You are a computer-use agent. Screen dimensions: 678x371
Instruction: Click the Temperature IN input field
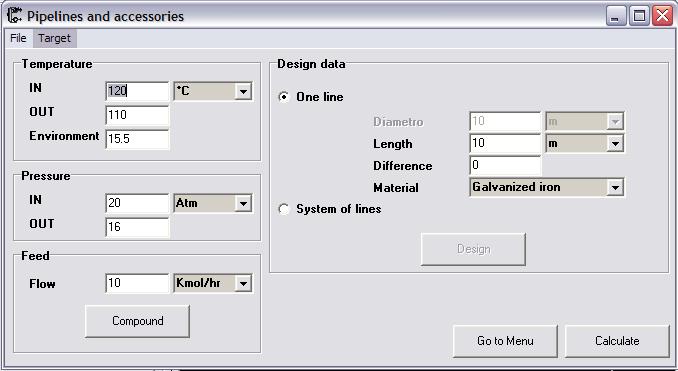pyautogui.click(x=137, y=91)
